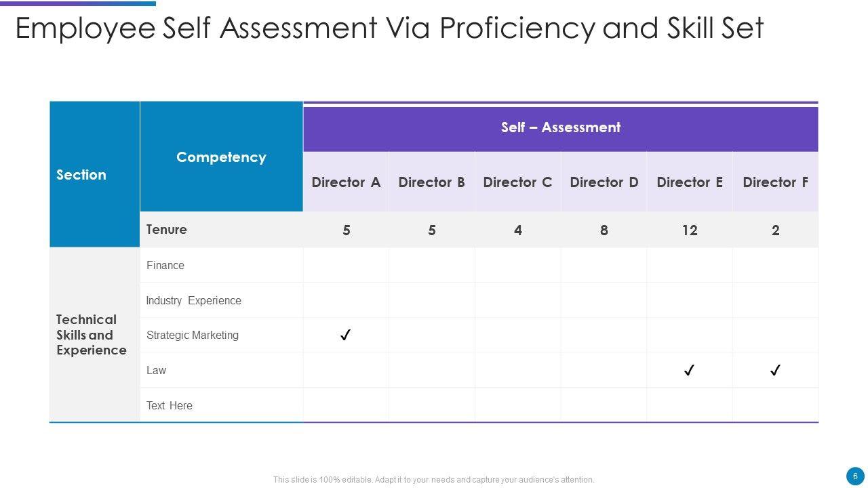
Task: Select the Technical Skills and Experience section cell
Action: click(92, 335)
